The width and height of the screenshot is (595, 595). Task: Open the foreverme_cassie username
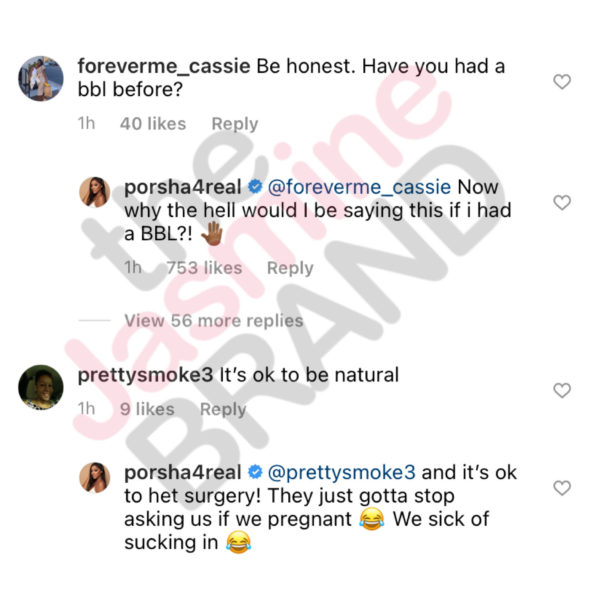[x=164, y=67]
